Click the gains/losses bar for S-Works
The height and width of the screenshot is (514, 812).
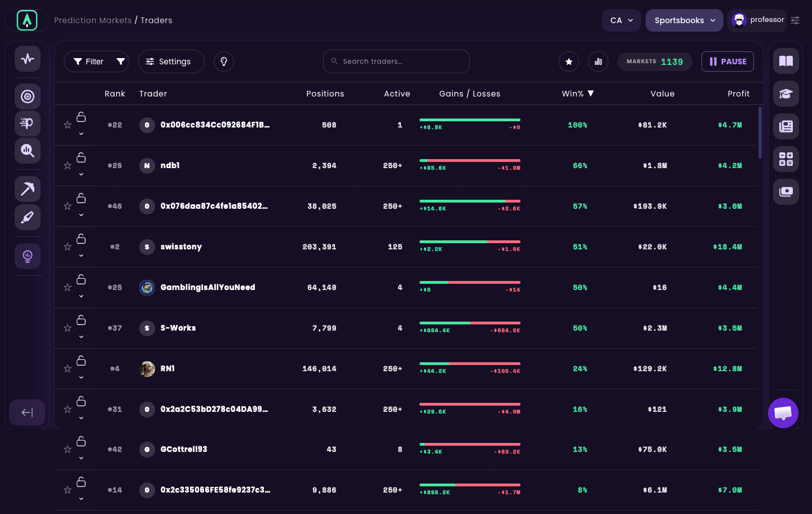coord(470,323)
